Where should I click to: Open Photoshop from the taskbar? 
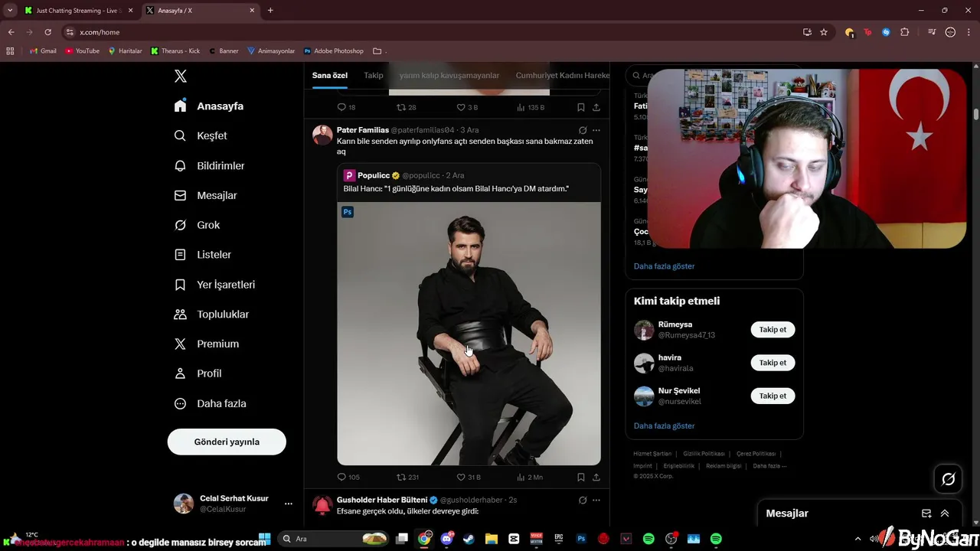click(581, 539)
